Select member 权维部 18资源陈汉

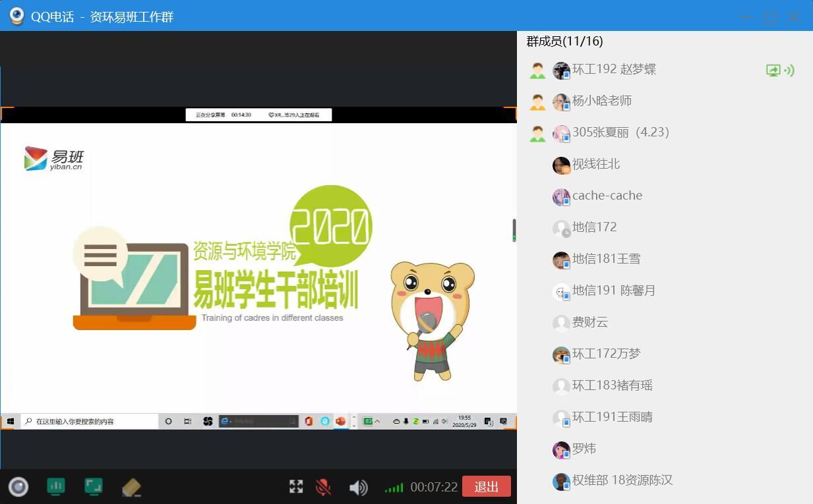click(622, 480)
